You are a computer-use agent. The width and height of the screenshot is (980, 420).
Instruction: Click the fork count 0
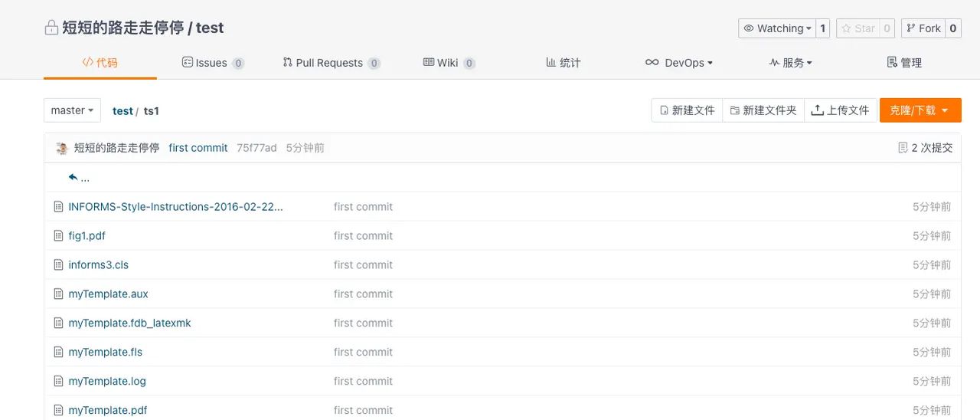(x=953, y=28)
